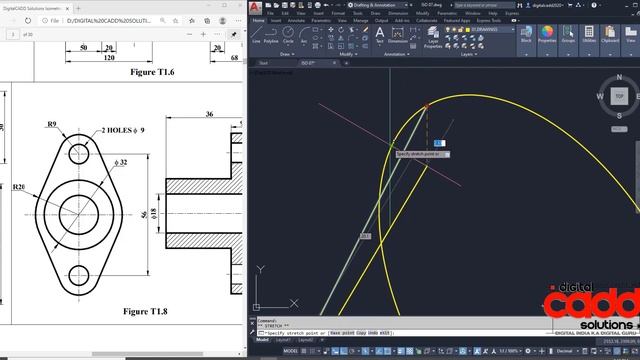The width and height of the screenshot is (640, 360).
Task: Click the AutoCAD keyword search box
Action: coord(484,5)
